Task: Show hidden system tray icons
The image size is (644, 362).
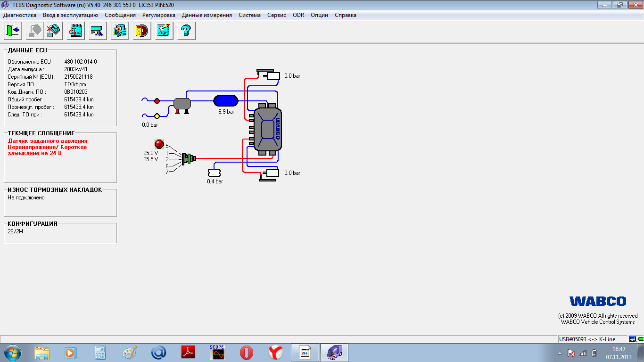Action: coord(560,353)
